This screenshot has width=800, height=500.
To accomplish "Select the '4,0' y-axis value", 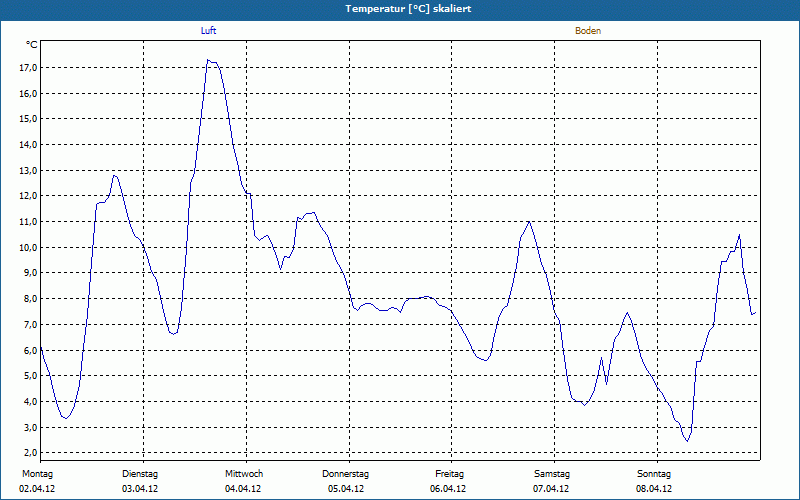I will coord(30,402).
